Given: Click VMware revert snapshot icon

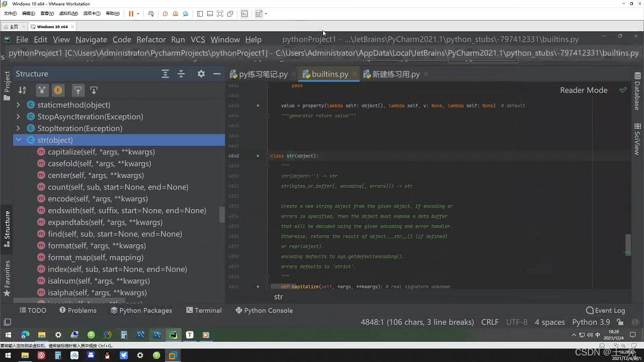Looking at the screenshot, I should pos(176,14).
